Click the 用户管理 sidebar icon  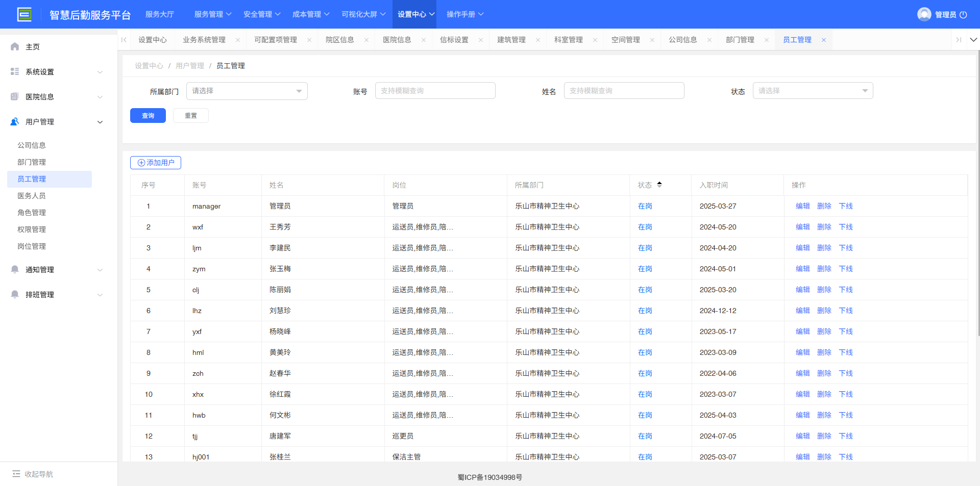(x=15, y=121)
